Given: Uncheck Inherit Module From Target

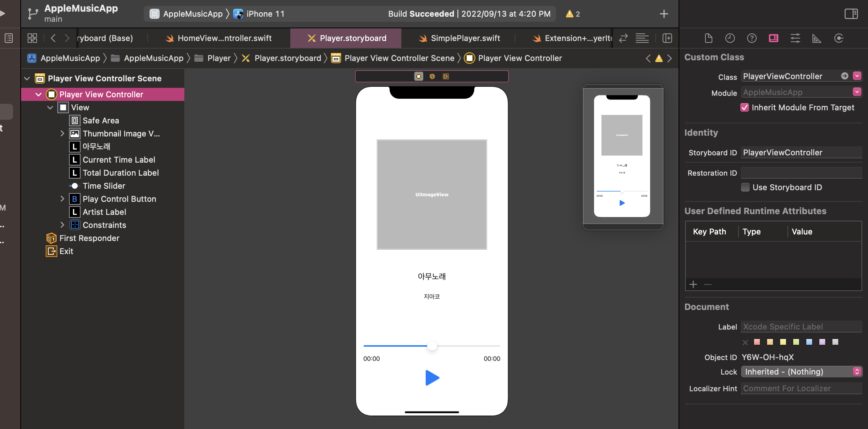Looking at the screenshot, I should coord(745,107).
